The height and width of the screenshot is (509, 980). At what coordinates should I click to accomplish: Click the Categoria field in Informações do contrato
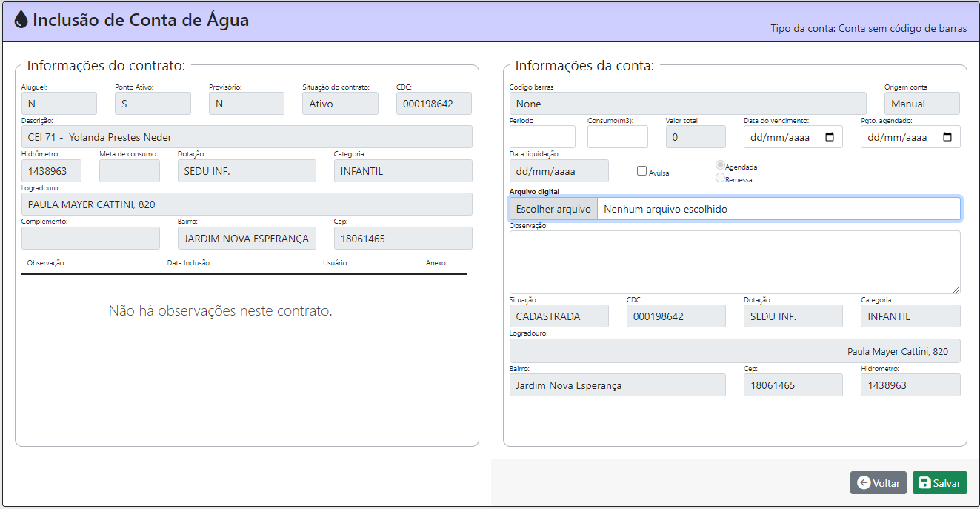click(x=403, y=171)
